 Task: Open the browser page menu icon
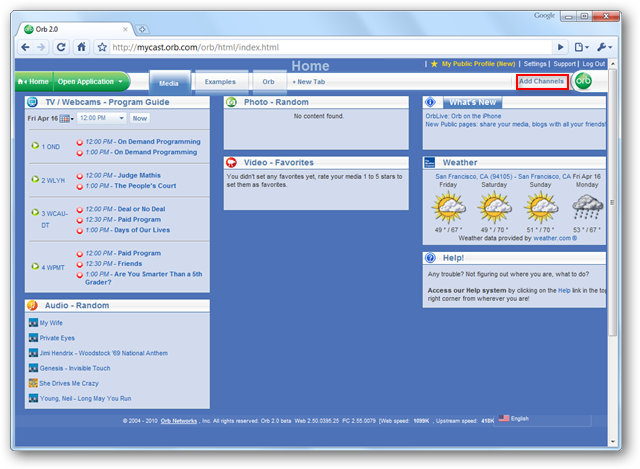581,47
